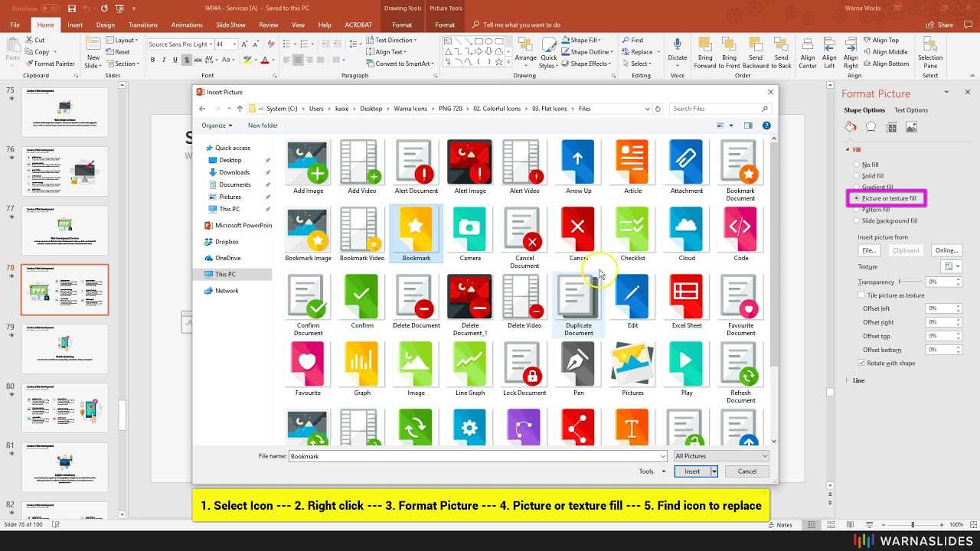Viewport: 980px width, 551px height.
Task: Click the Insert button
Action: [691, 471]
